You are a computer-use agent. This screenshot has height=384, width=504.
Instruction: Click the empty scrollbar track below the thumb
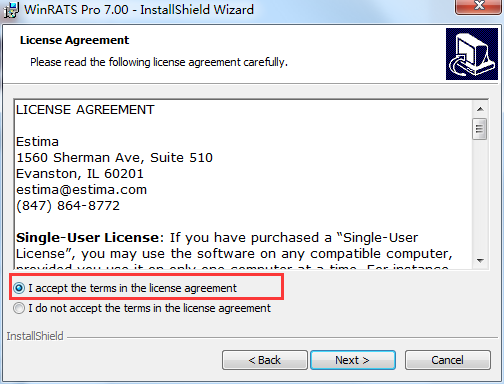pyautogui.click(x=480, y=197)
